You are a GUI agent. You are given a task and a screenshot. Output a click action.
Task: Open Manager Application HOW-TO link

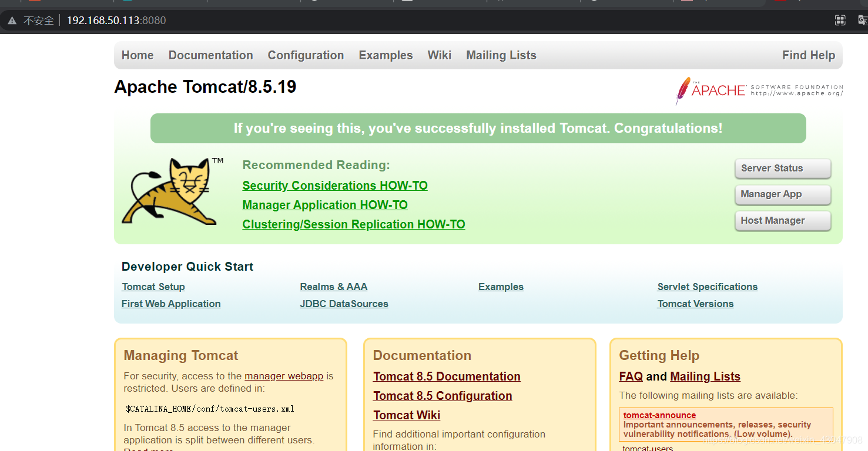pos(325,205)
